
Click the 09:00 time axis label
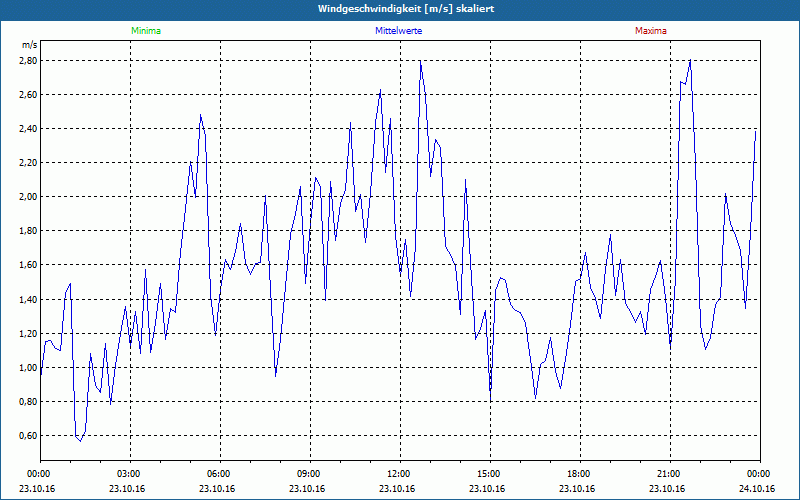pos(309,474)
